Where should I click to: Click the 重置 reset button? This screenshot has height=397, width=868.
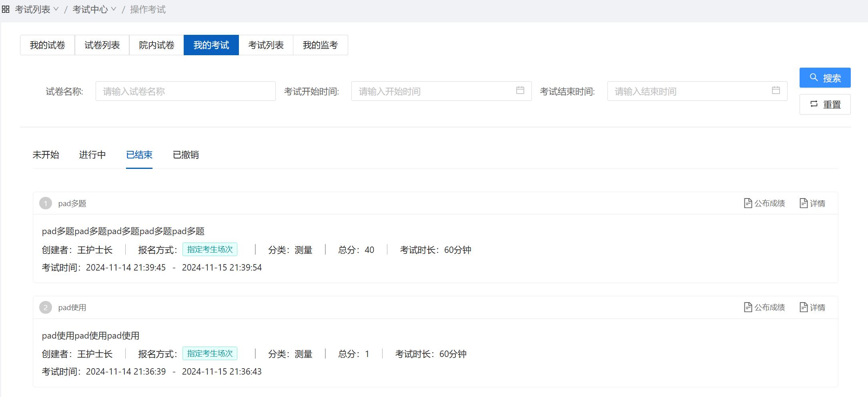coord(825,104)
